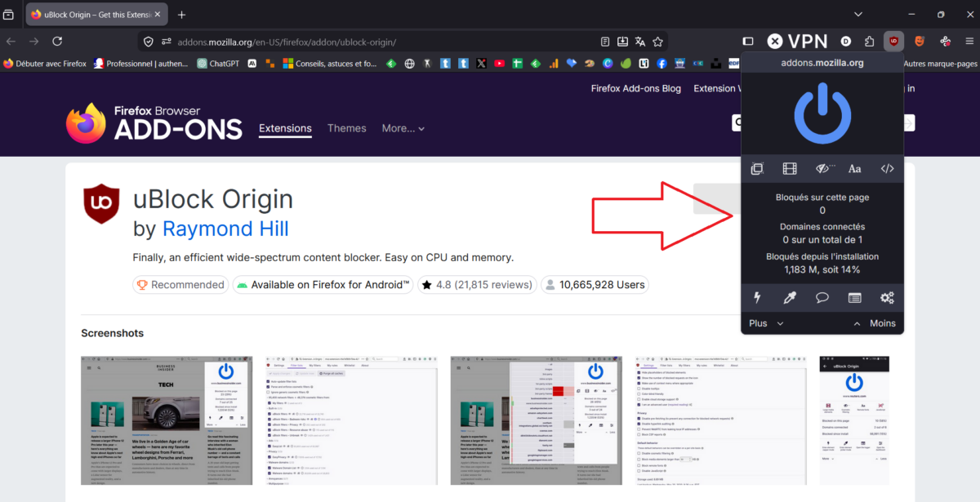Open the extensions puzzle piece menu

point(870,41)
